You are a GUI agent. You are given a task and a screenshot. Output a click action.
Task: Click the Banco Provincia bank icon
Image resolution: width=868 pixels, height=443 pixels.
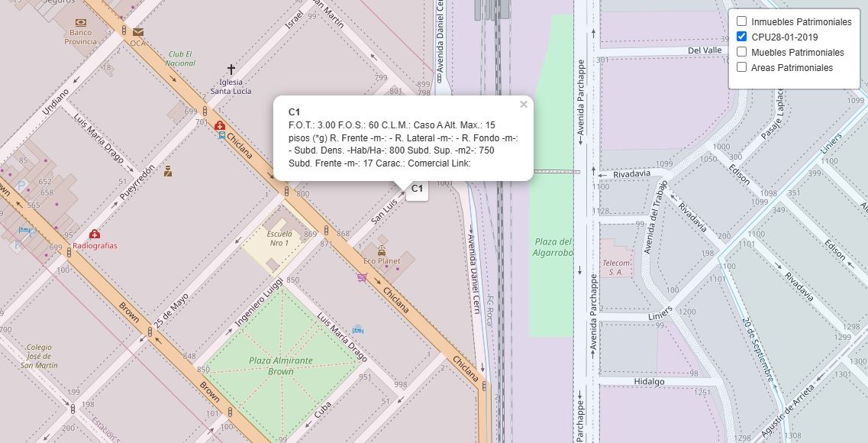[81, 23]
